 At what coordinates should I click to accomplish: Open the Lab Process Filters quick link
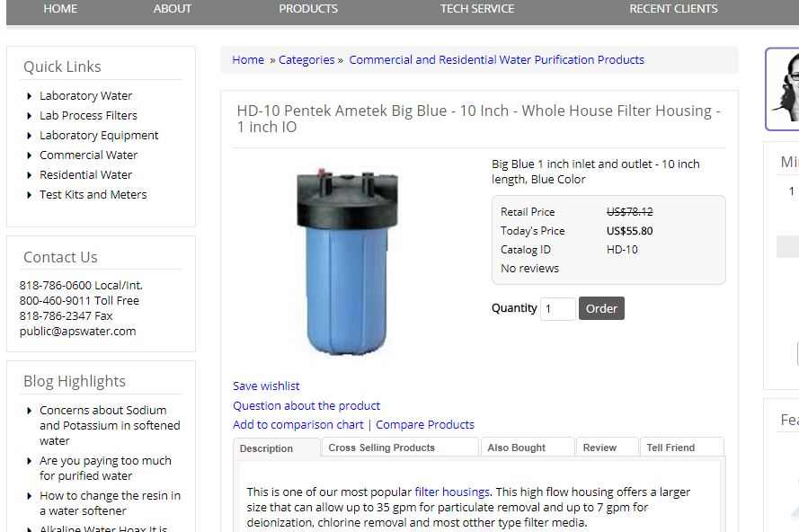click(x=89, y=116)
